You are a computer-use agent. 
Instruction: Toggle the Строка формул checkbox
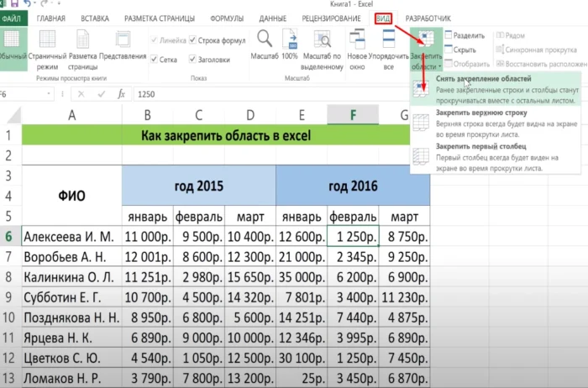194,39
